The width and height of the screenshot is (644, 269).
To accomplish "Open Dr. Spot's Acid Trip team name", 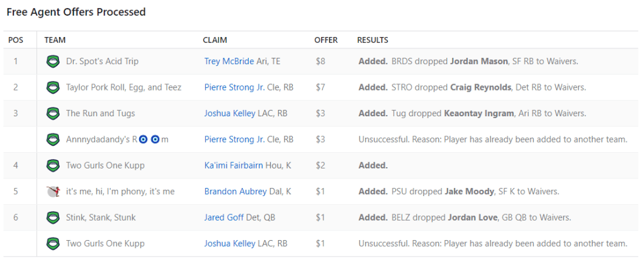I will pyautogui.click(x=102, y=62).
